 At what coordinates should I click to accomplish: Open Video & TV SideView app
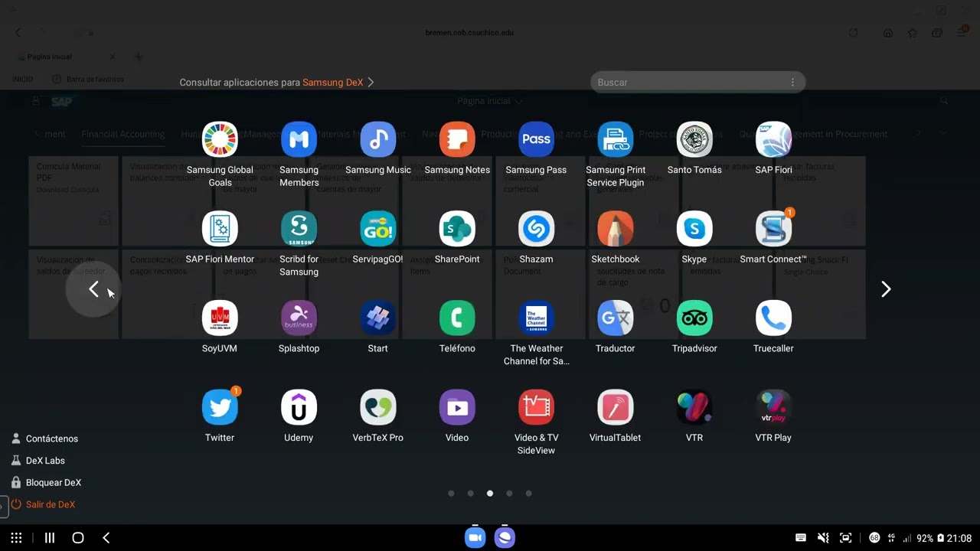[x=536, y=408]
